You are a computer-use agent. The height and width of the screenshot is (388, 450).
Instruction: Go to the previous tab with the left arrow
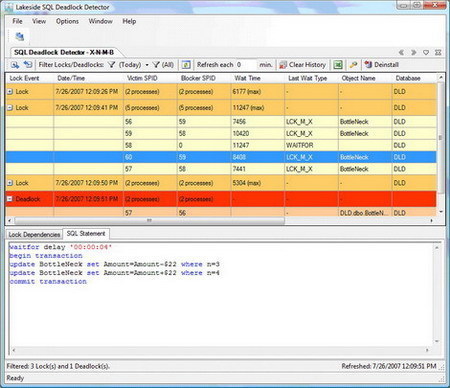pyautogui.click(x=401, y=52)
